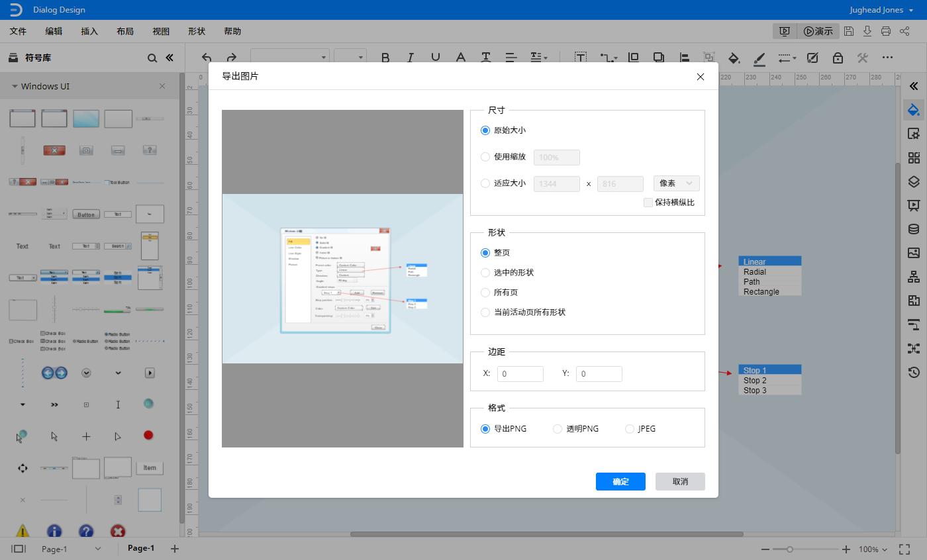
Task: Switch to the 布局 menu
Action: (124, 30)
